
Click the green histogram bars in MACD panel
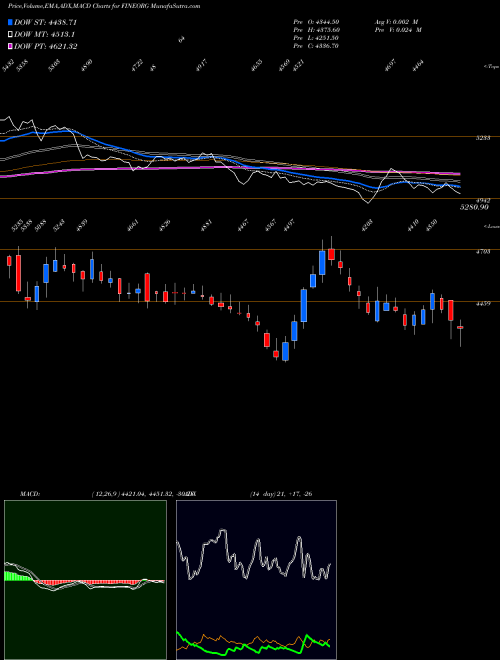(18, 576)
